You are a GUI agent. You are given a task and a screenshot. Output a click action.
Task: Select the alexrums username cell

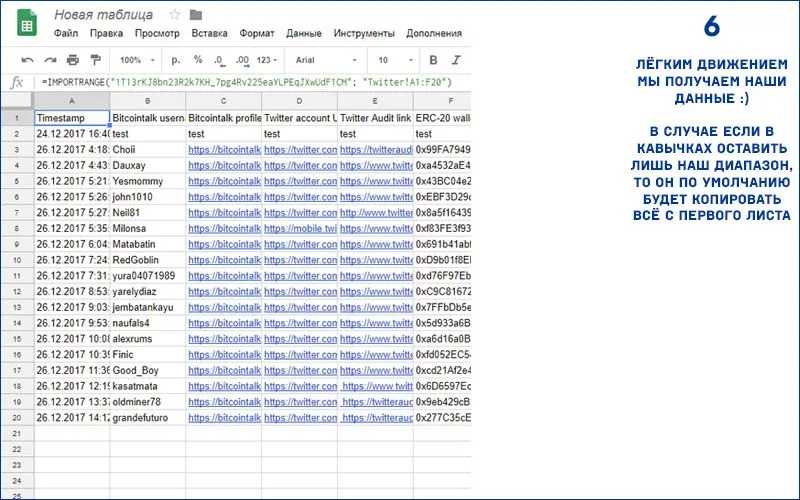[x=147, y=339]
